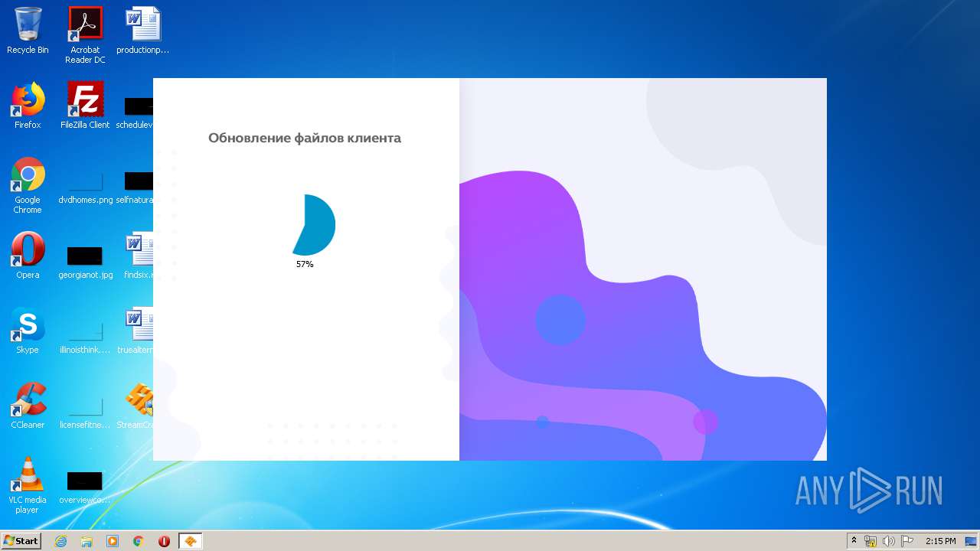Click the Opera taskbar icon
Viewport: 980px width, 551px height.
[164, 541]
